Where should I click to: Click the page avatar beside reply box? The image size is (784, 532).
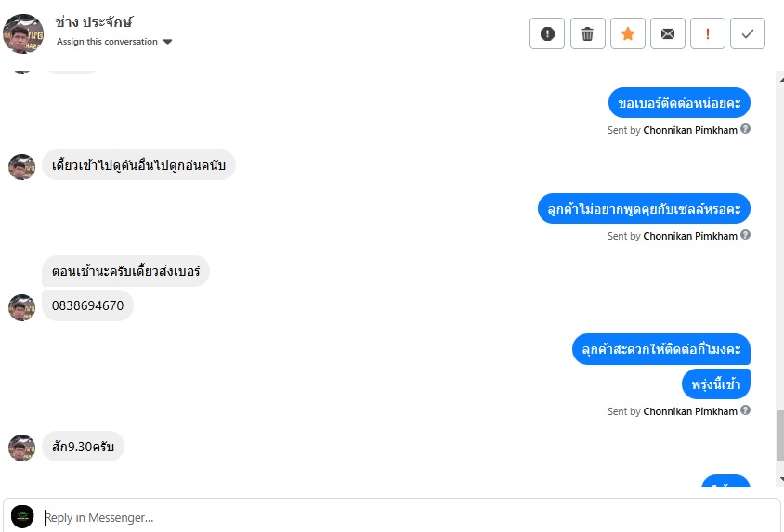[x=22, y=517]
